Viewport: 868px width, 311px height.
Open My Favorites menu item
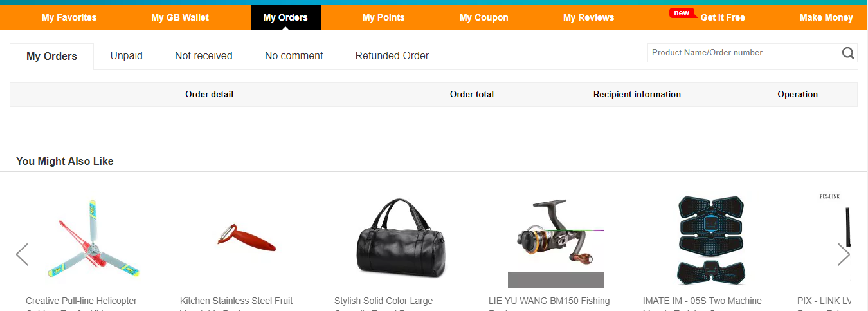(69, 17)
